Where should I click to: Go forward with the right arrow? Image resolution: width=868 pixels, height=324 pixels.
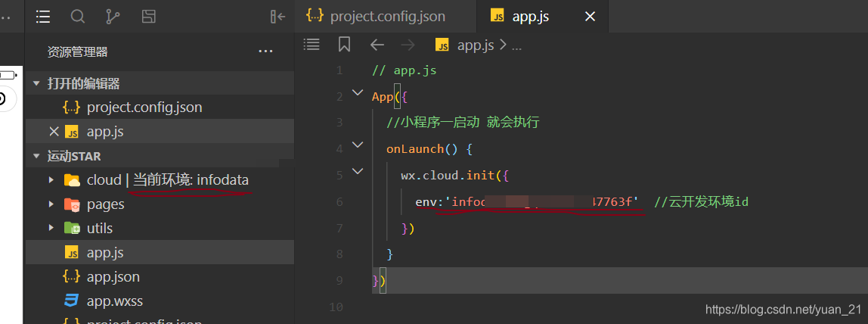click(408, 45)
